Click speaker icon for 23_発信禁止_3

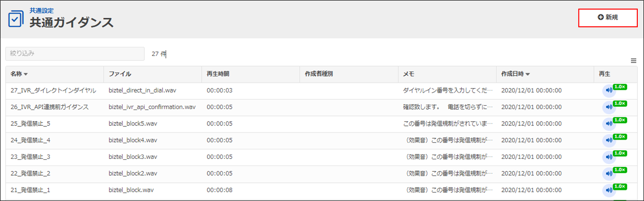pos(609,157)
